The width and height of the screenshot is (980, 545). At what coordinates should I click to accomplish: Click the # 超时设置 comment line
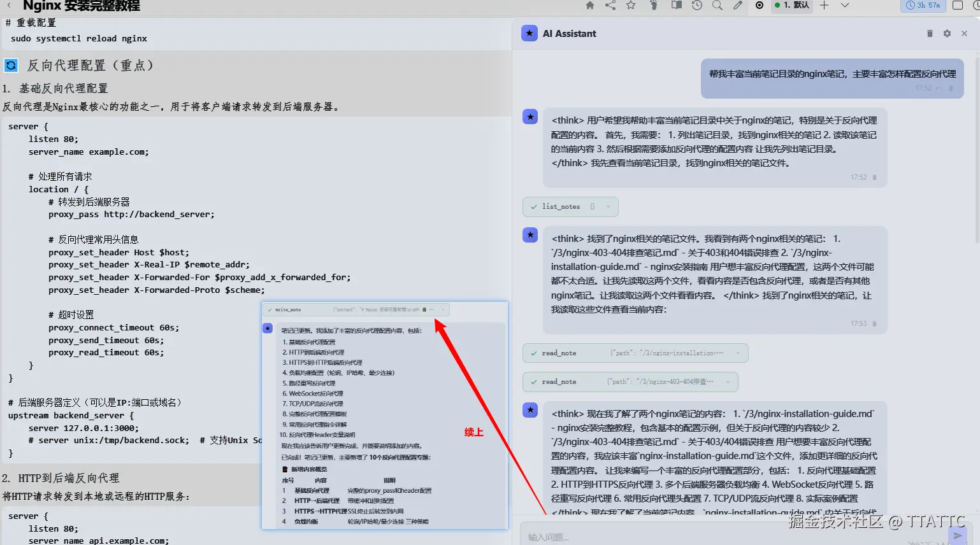(71, 315)
